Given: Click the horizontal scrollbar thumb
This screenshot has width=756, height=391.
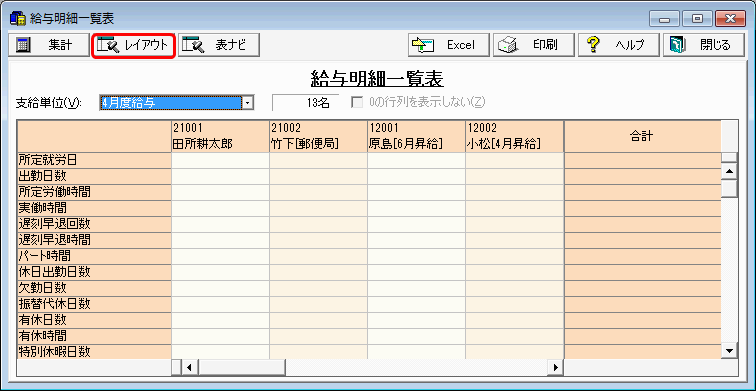Looking at the screenshot, I should pyautogui.click(x=242, y=367).
